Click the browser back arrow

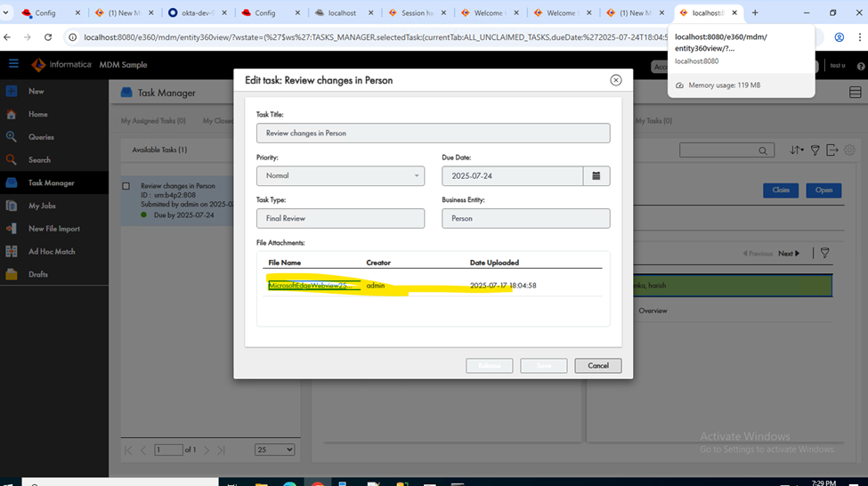tap(7, 37)
